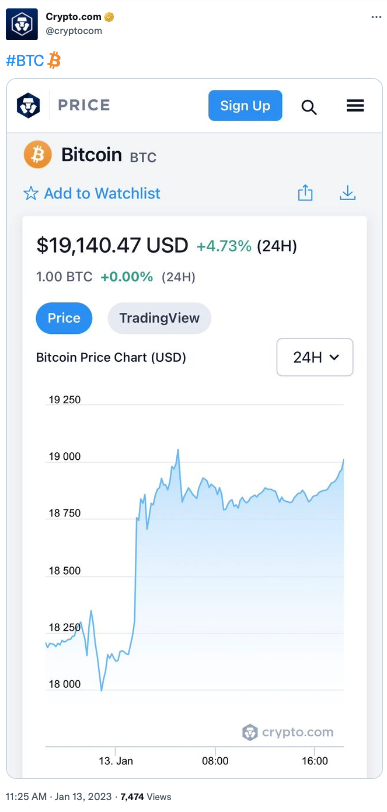Click the crypto.com watermark in chart
Screen dimensions: 387x812
tap(288, 732)
